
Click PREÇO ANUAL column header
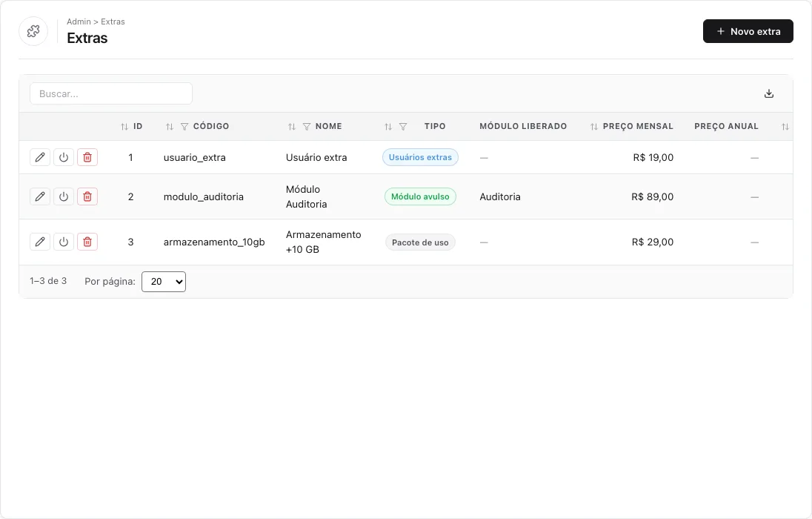[x=726, y=126]
